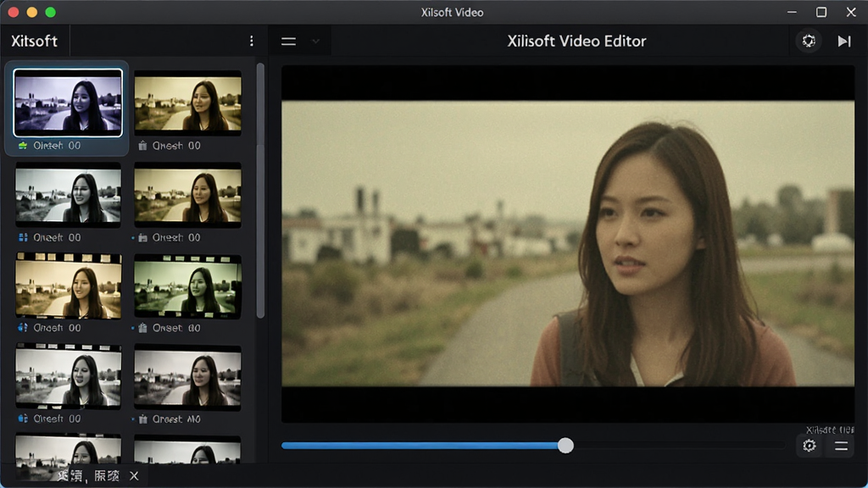This screenshot has height=488, width=868.
Task: Open the gear icon below the video preview
Action: pos(810,446)
